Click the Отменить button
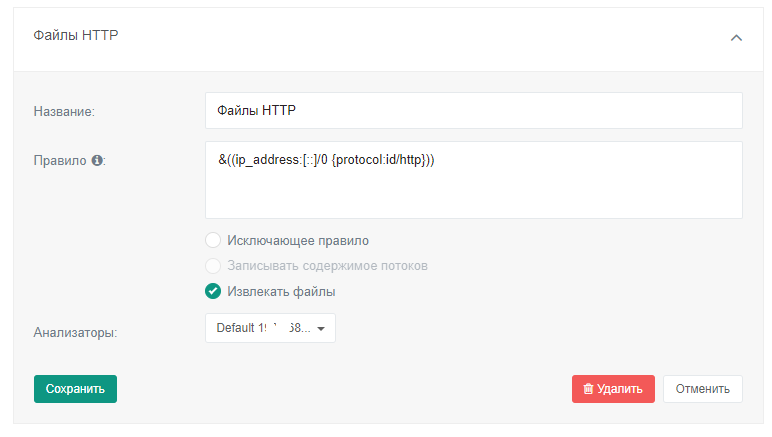 click(x=702, y=389)
